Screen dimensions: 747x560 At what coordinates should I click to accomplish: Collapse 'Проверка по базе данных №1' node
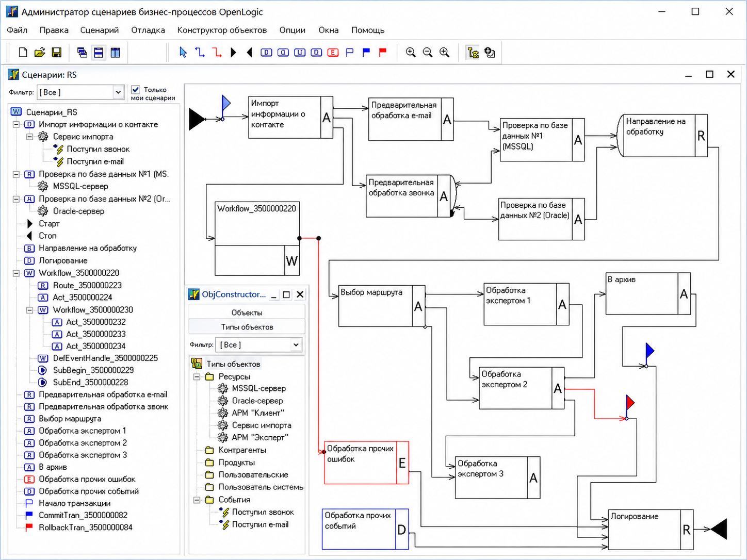click(x=16, y=174)
